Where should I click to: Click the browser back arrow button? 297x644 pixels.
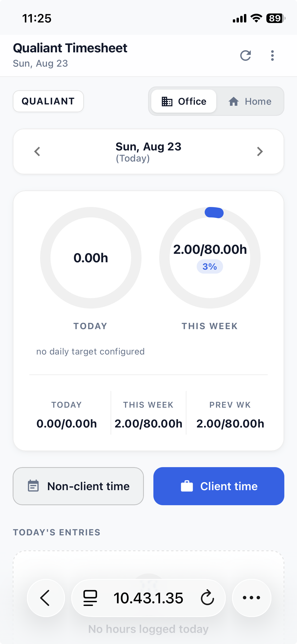click(x=46, y=598)
